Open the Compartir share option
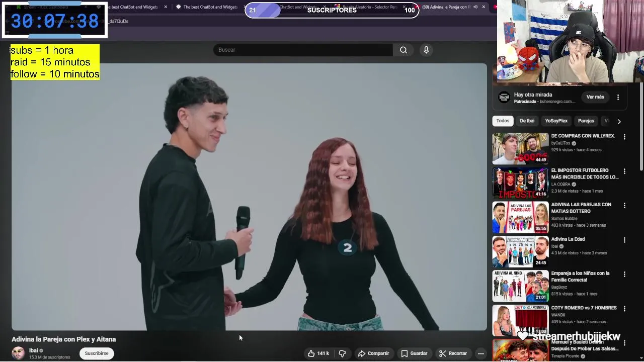This screenshot has width=644, height=362. [x=373, y=353]
